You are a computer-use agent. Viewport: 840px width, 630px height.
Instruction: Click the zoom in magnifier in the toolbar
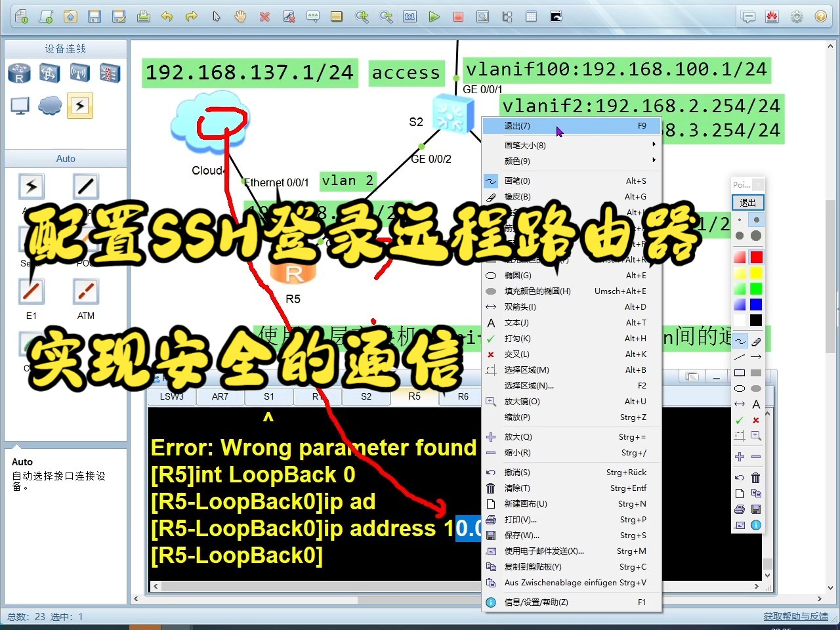(362, 16)
